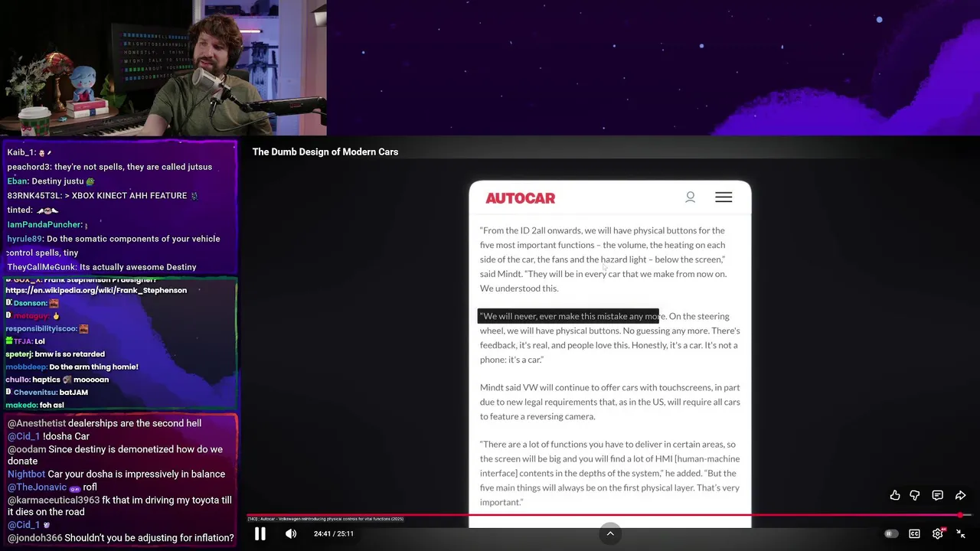Click username speterj in chat
Image resolution: width=980 pixels, height=551 pixels.
(x=18, y=354)
